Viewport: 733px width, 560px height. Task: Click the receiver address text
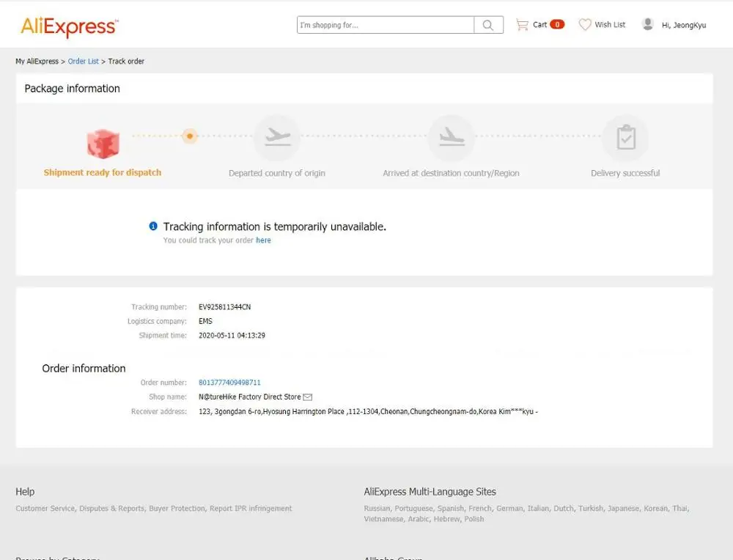pyautogui.click(x=369, y=411)
